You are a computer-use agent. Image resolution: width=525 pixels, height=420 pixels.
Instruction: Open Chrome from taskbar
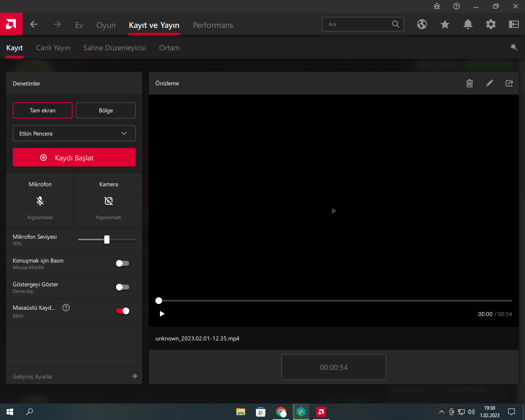tap(281, 412)
